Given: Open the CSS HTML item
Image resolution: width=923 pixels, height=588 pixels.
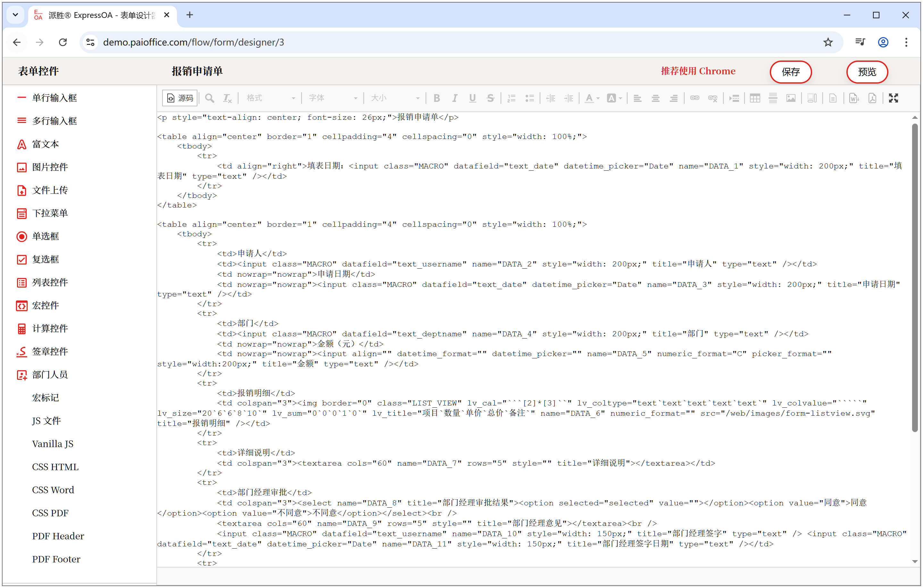Looking at the screenshot, I should coord(55,467).
